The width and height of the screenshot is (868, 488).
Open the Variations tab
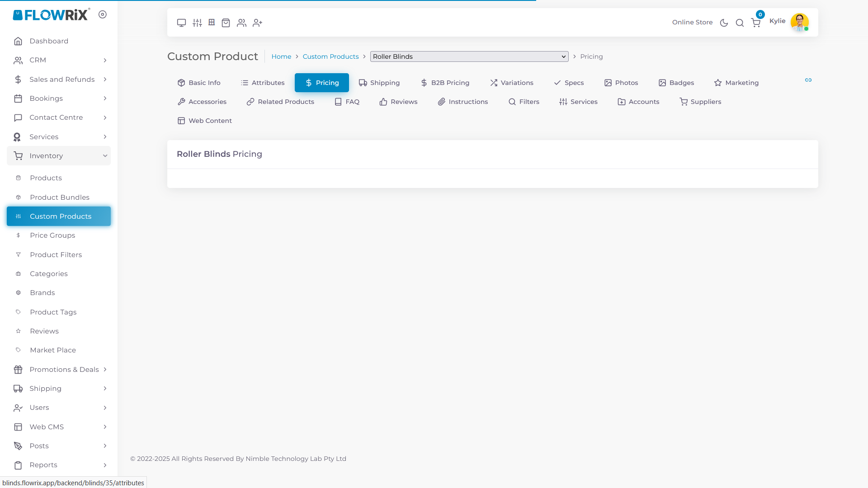coord(511,83)
